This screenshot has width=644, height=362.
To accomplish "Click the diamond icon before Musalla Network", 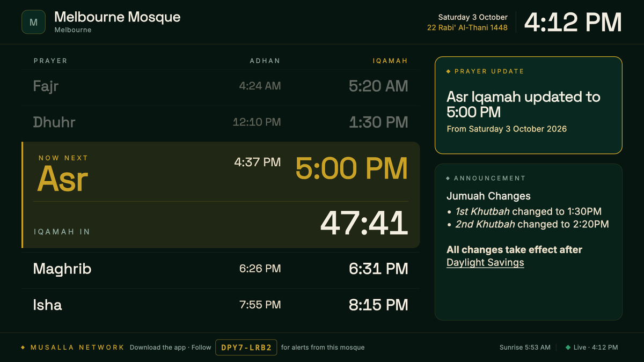I will point(23,348).
